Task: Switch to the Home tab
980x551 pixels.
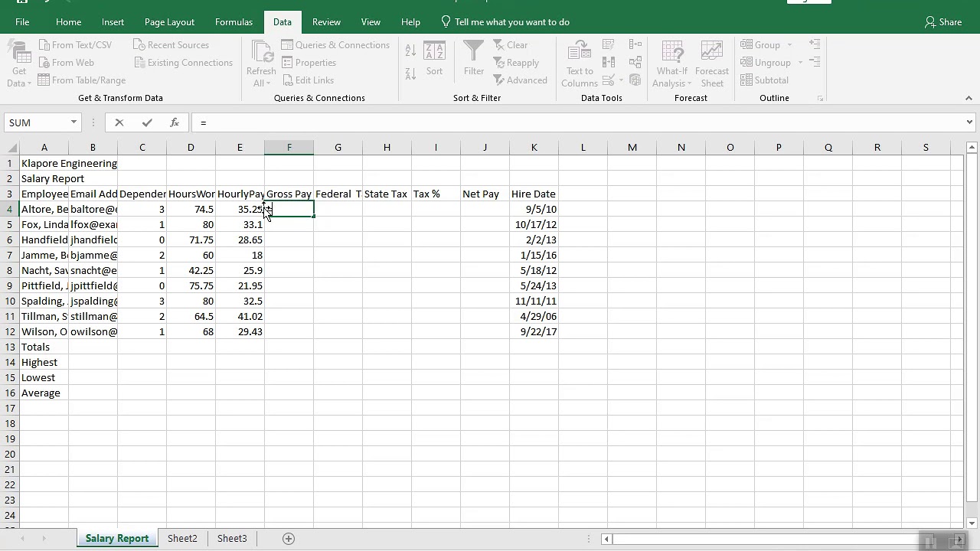Action: tap(68, 22)
